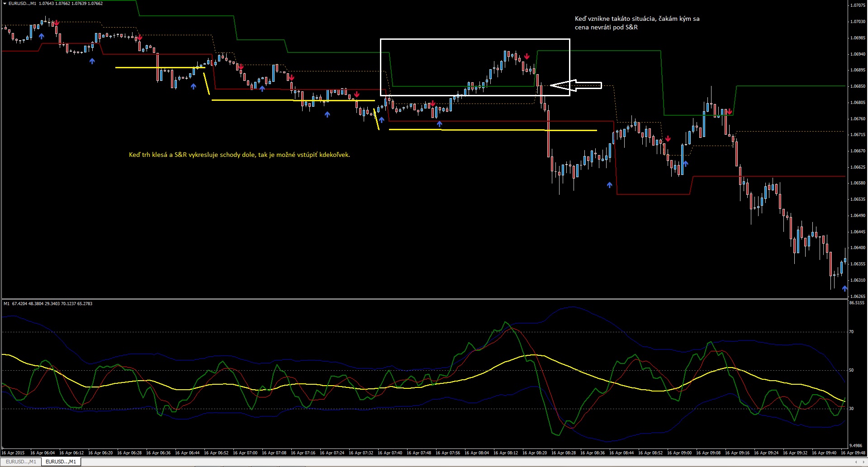This screenshot has width=868, height=467.
Task: Open the chart menu triangle beside EURUSD..,M1 title
Action: [5, 4]
